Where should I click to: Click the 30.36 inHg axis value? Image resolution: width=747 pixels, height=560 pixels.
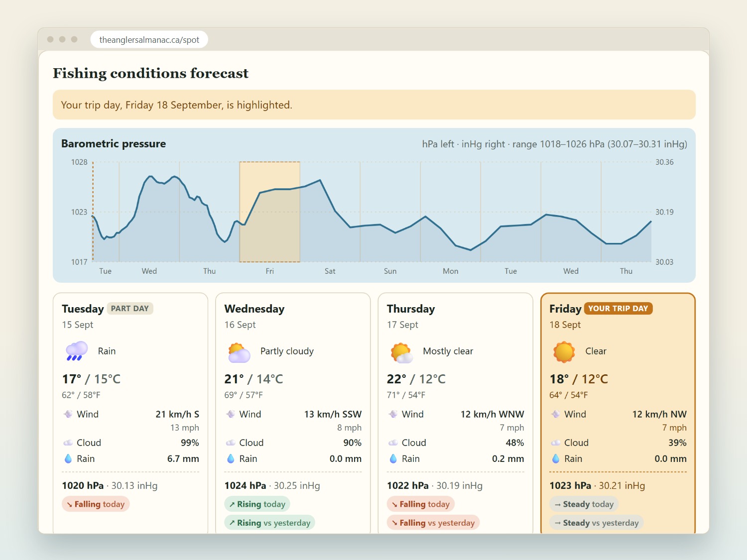point(664,162)
